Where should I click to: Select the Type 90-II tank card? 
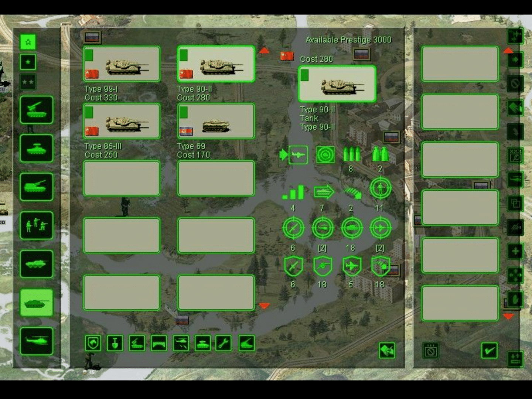coord(216,64)
